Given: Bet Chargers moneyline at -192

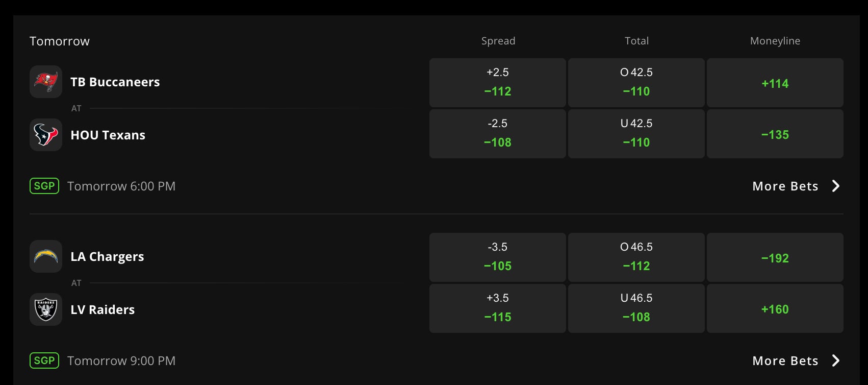Looking at the screenshot, I should [x=775, y=257].
